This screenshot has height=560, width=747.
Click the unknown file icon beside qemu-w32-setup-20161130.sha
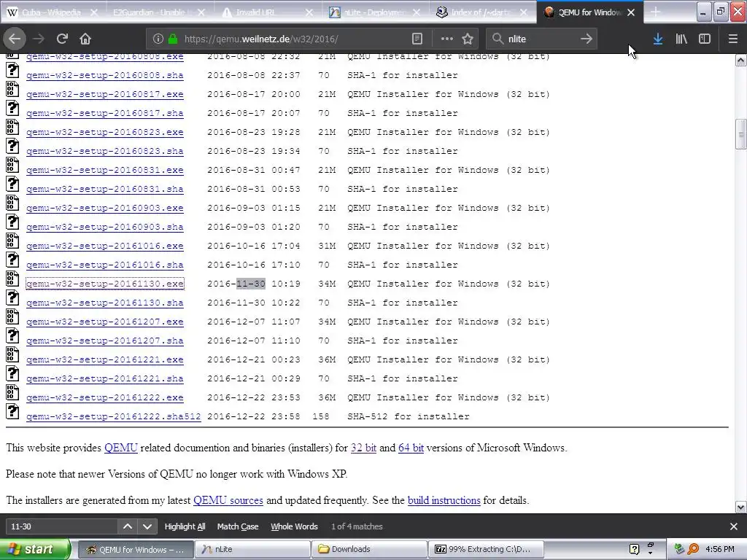12,298
